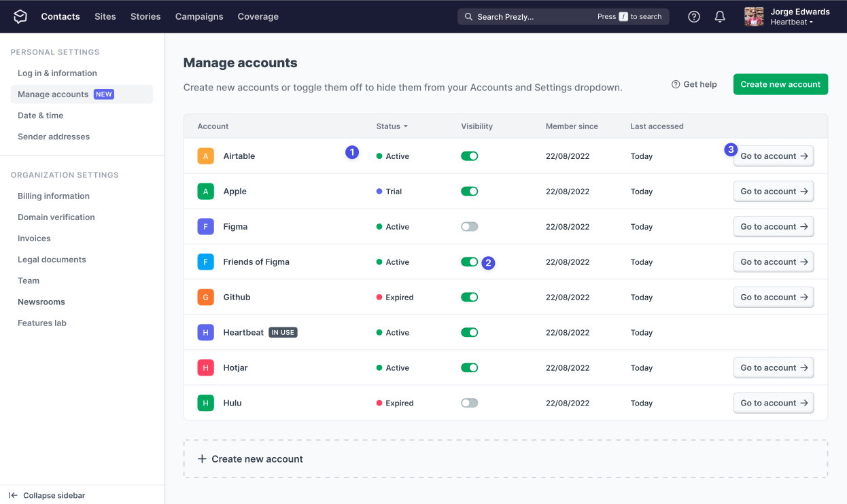This screenshot has width=847, height=504.
Task: Toggle visibility for Apple account
Action: [470, 192]
